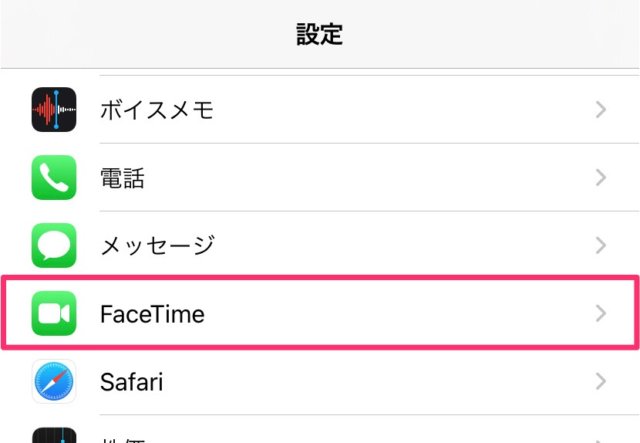Select the Safari text label
Image resolution: width=640 pixels, height=443 pixels.
pyautogui.click(x=131, y=382)
